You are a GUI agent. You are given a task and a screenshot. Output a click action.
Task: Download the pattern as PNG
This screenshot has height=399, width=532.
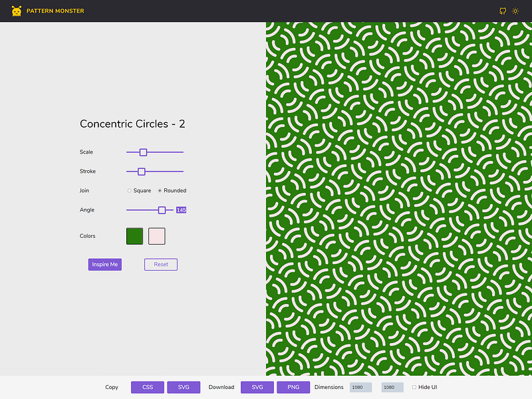point(293,387)
